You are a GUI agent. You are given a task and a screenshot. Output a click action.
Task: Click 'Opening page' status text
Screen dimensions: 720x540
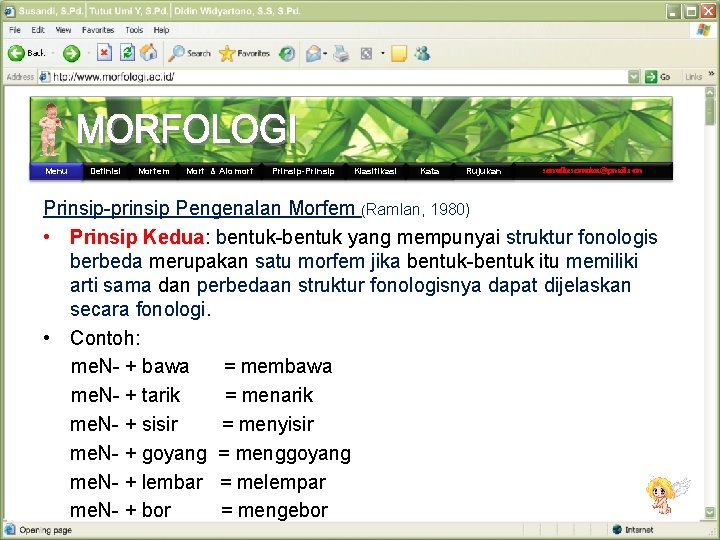pos(45,530)
